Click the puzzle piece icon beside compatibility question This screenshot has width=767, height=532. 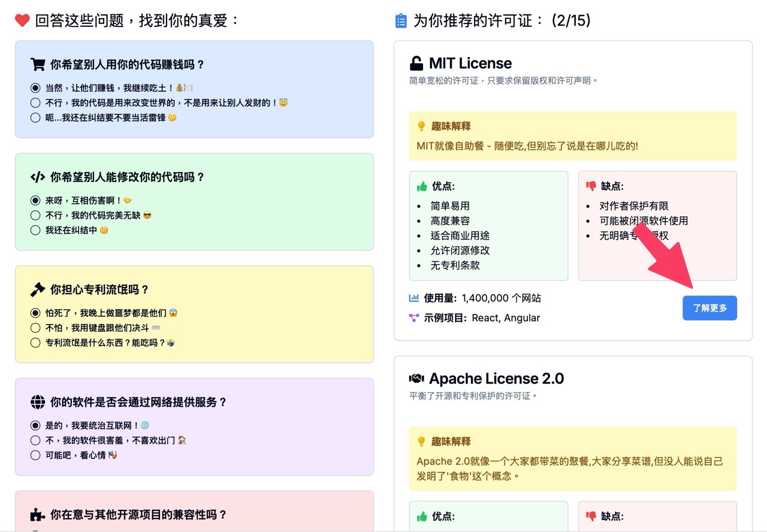pos(38,515)
